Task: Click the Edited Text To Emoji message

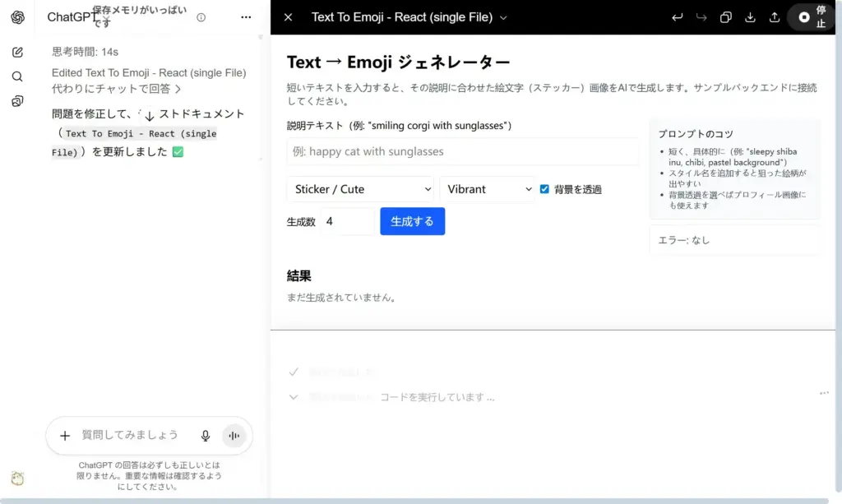Action: coord(149,72)
